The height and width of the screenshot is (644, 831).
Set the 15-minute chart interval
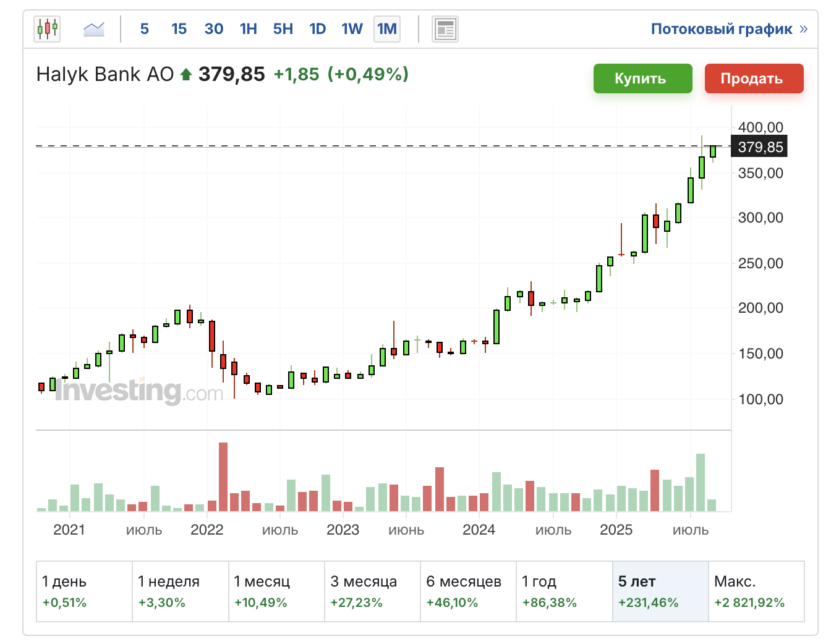pyautogui.click(x=179, y=29)
